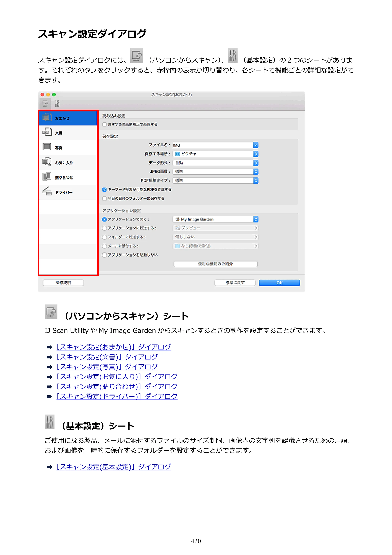Image resolution: width=392 pixels, height=555 pixels.
Task: Click the 標準に戻す button
Action: pos(235,283)
